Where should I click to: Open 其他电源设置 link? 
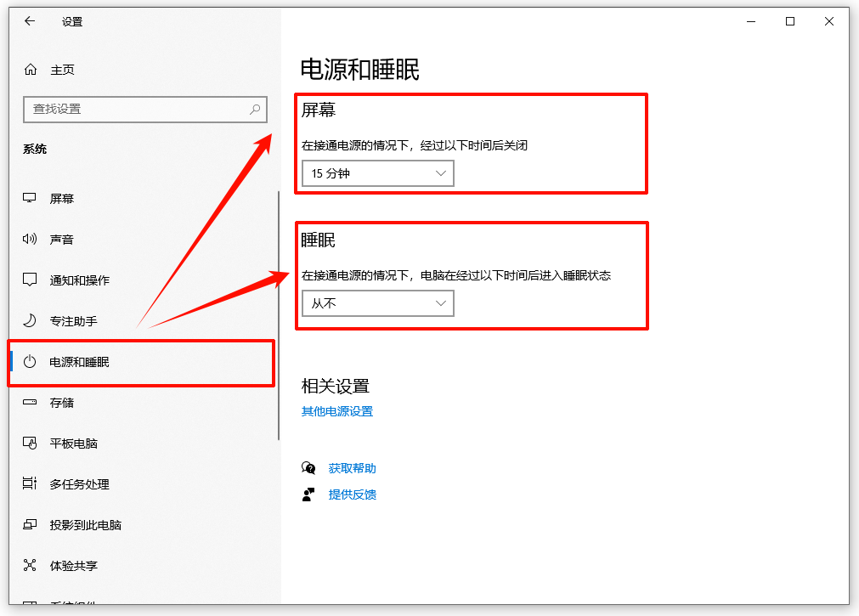click(336, 410)
